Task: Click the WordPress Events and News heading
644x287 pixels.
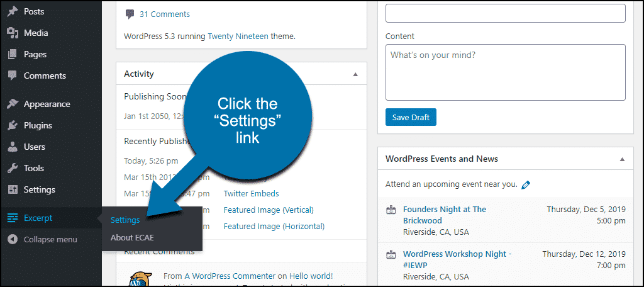Action: pos(441,159)
